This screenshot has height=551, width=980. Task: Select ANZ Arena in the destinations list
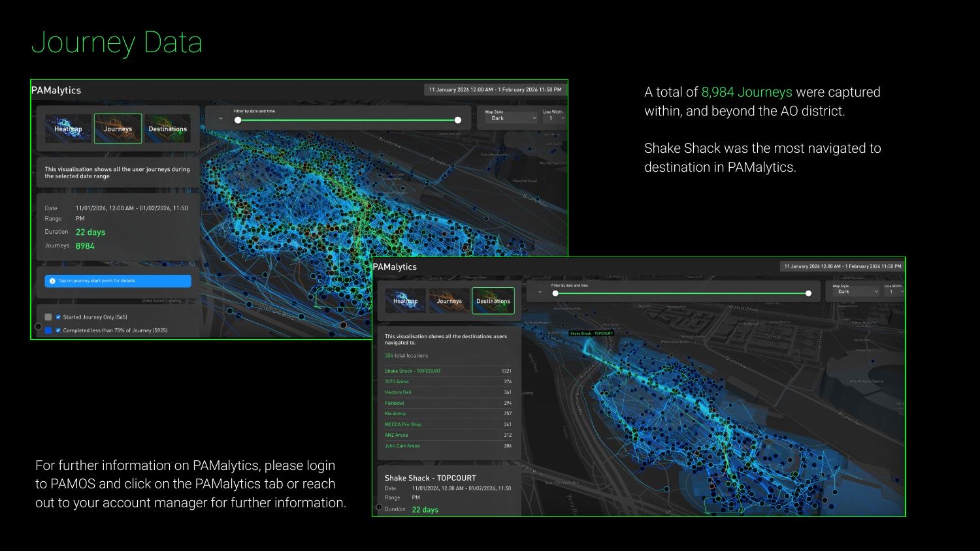pos(448,435)
